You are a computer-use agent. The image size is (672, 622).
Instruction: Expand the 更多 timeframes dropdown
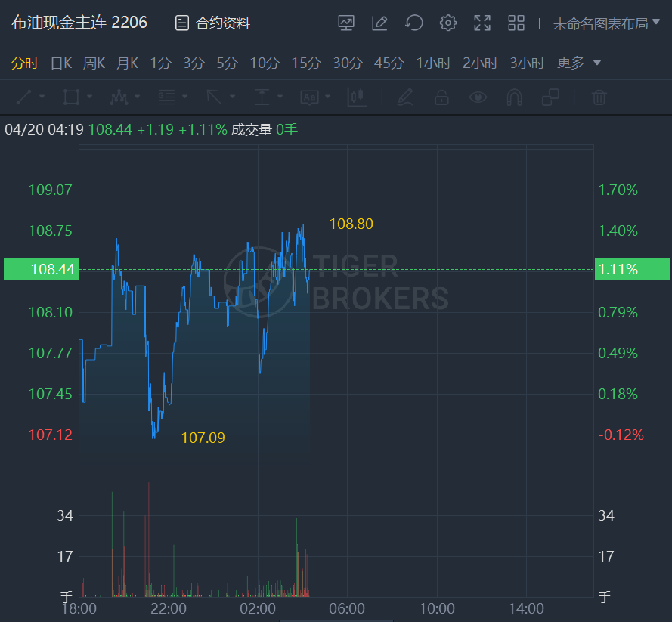click(579, 63)
